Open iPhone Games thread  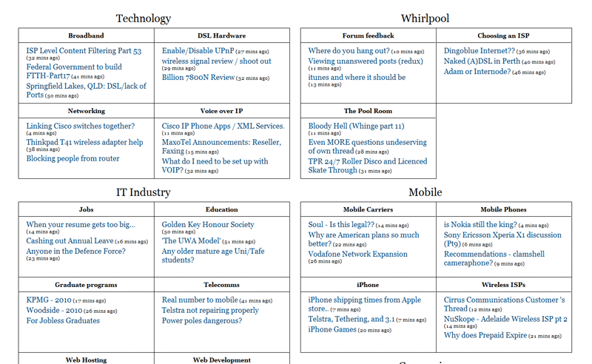coord(332,330)
